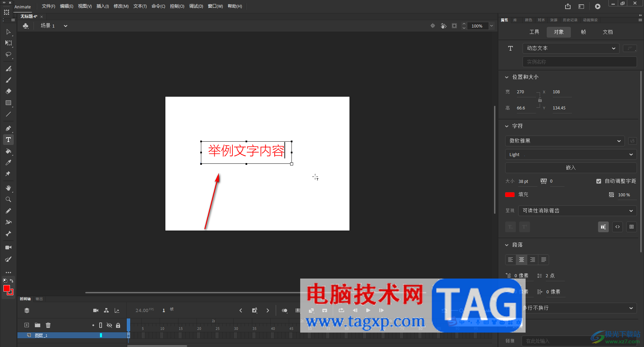The height and width of the screenshot is (347, 644).
Task: Select the Camera tool
Action: click(x=8, y=247)
